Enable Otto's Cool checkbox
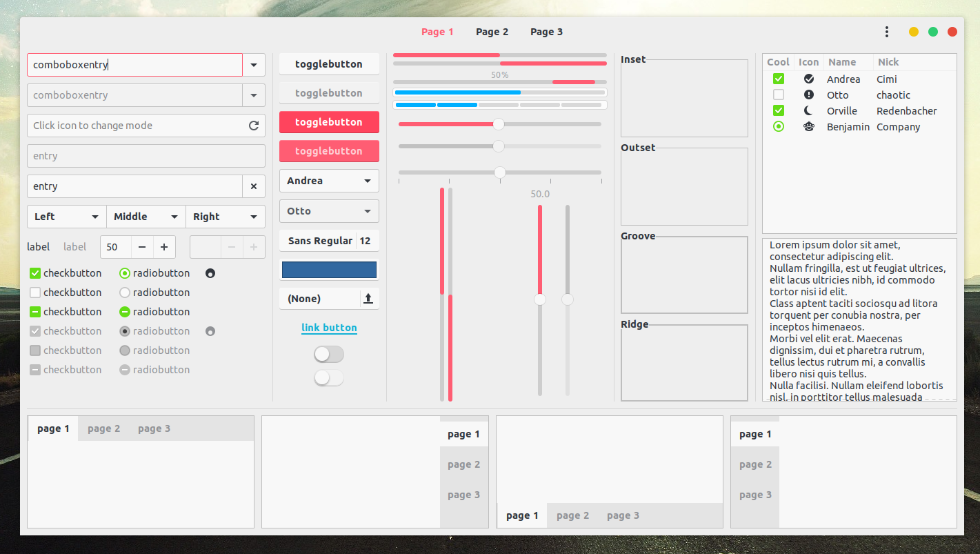This screenshot has width=980, height=554. [778, 95]
